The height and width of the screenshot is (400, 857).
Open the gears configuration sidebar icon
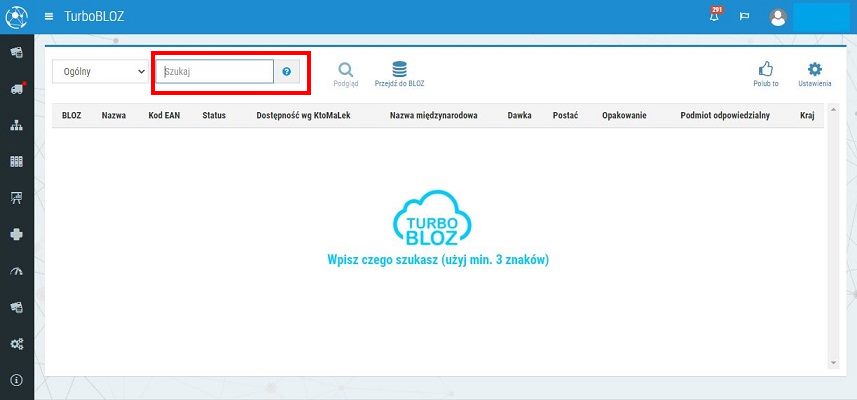[17, 344]
